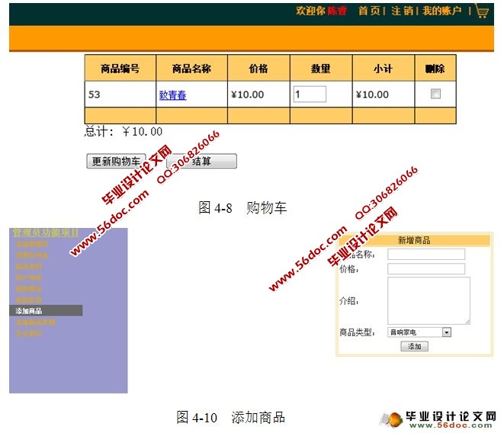Click the 数量 column header
The height and width of the screenshot is (433, 504).
click(321, 68)
